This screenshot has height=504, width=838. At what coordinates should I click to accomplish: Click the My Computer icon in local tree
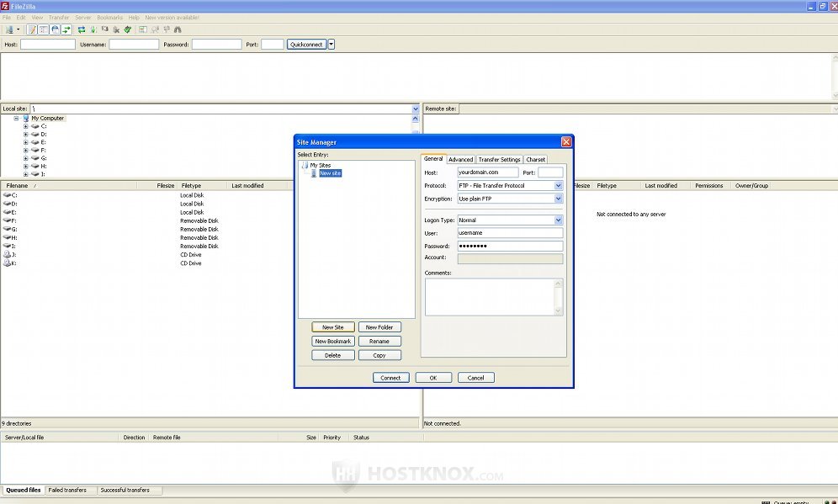tap(25, 118)
